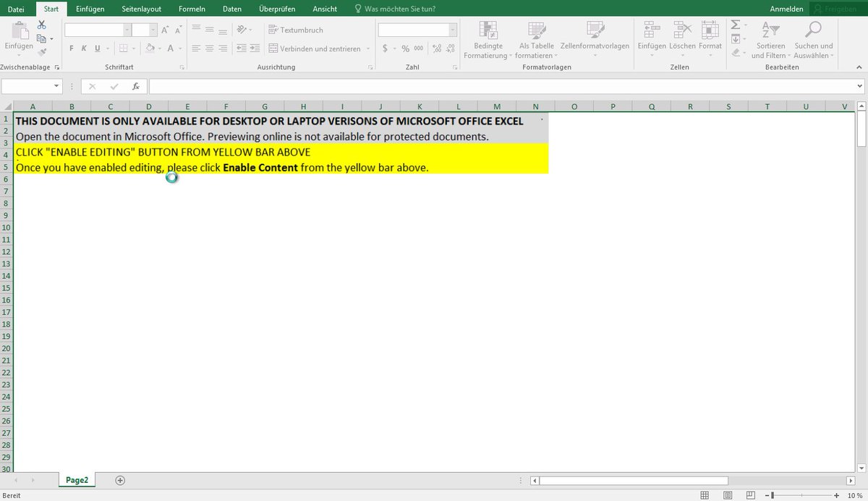Viewport: 868px width, 501px height.
Task: Apply percent style with % icon
Action: point(405,49)
